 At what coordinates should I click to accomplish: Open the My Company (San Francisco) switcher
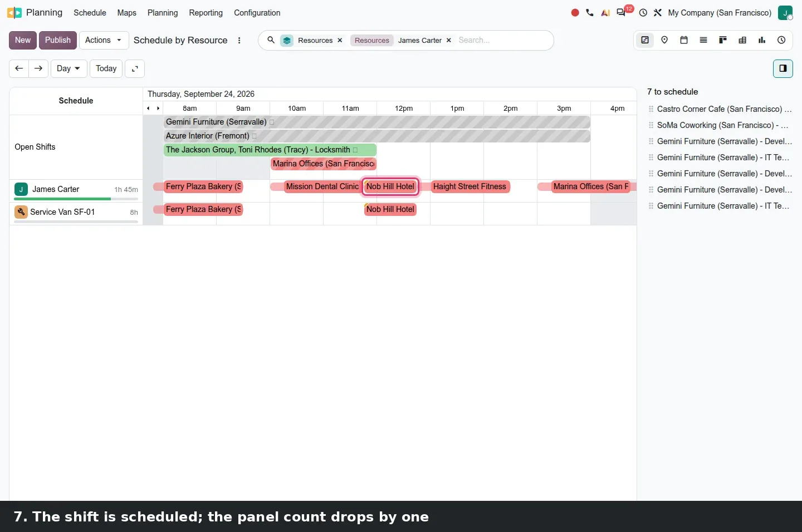coord(720,13)
